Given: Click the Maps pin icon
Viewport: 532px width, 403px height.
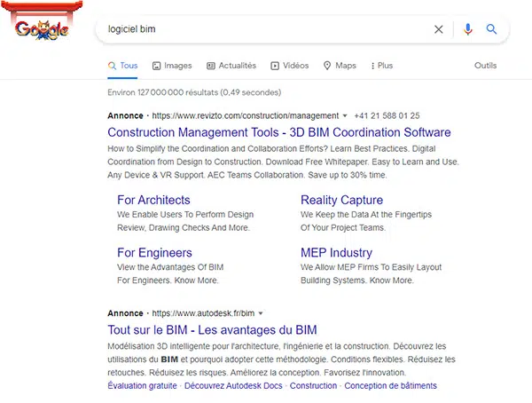Looking at the screenshot, I should (x=327, y=66).
